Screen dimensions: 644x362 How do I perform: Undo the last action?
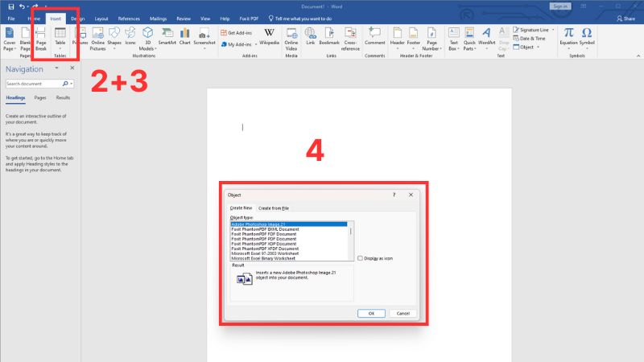[x=22, y=6]
